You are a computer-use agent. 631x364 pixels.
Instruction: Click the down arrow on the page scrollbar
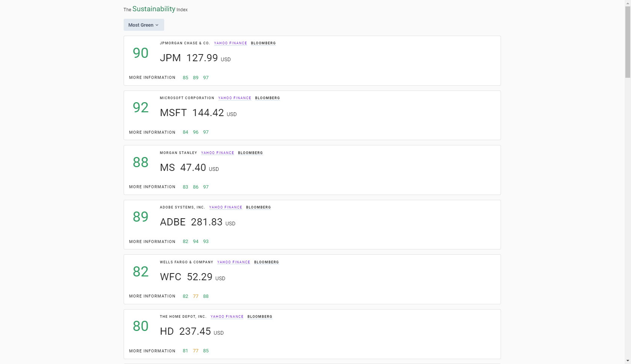click(x=628, y=361)
